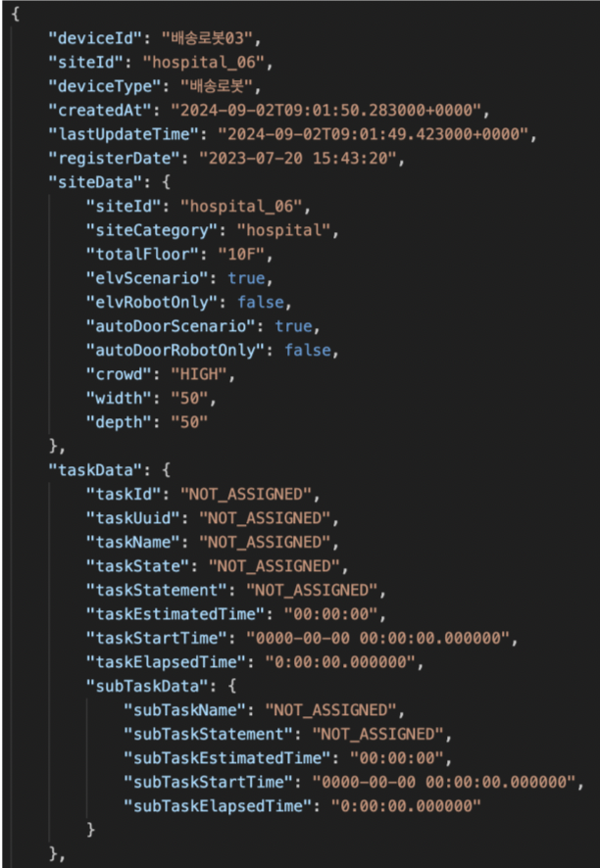The width and height of the screenshot is (600, 868).
Task: Select the taskStartTime value string
Action: pyautogui.click(x=377, y=638)
